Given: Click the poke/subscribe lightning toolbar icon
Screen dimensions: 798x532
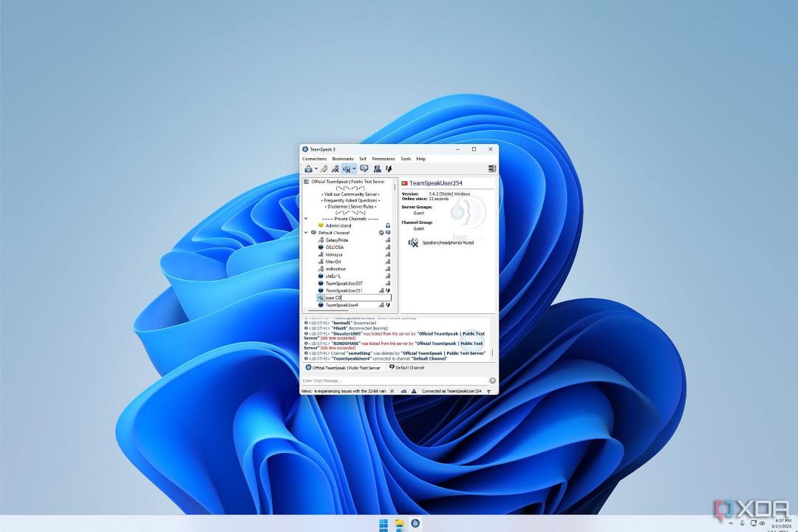Looking at the screenshot, I should tap(389, 168).
